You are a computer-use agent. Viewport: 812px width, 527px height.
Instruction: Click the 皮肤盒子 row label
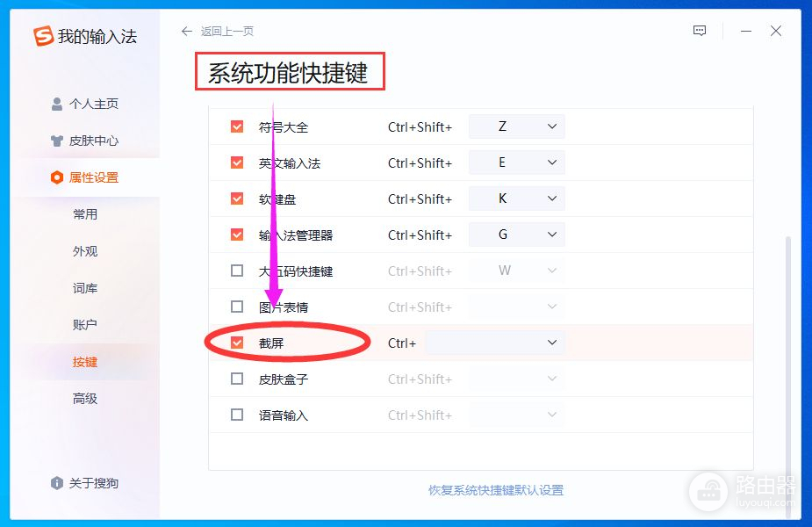click(284, 379)
